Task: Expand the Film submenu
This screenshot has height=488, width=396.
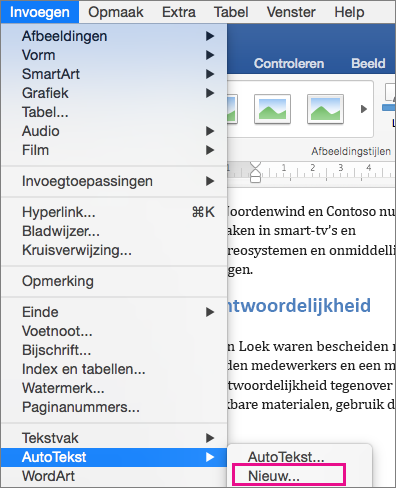Action: click(x=114, y=150)
